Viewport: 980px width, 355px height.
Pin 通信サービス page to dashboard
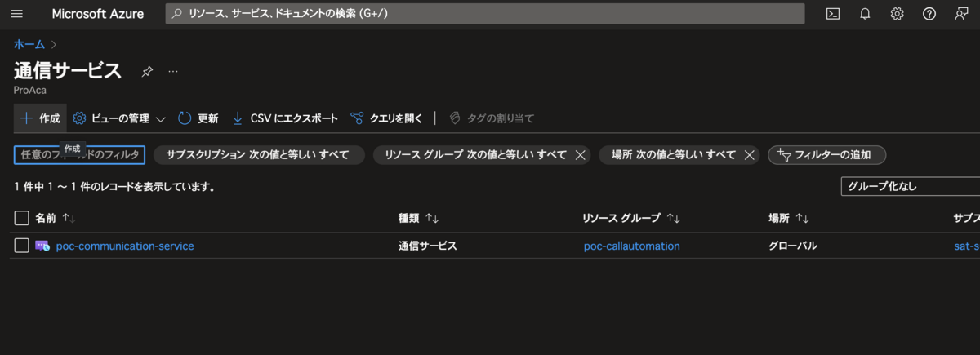[147, 72]
